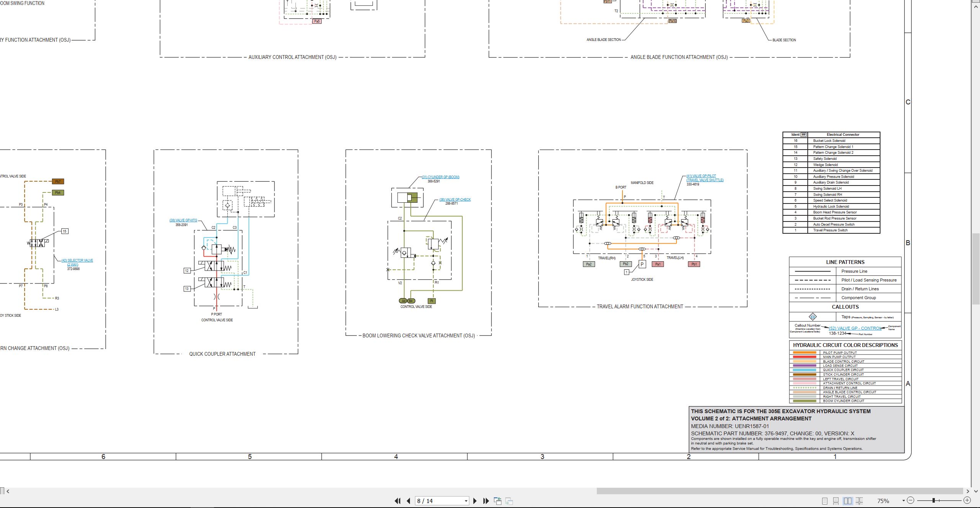Image resolution: width=980 pixels, height=508 pixels.
Task: Go to the first page
Action: point(397,501)
